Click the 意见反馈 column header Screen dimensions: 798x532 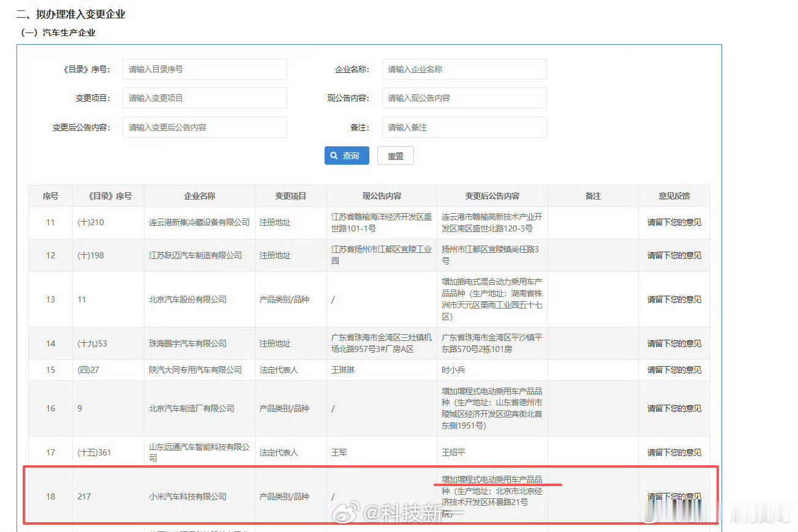point(674,196)
